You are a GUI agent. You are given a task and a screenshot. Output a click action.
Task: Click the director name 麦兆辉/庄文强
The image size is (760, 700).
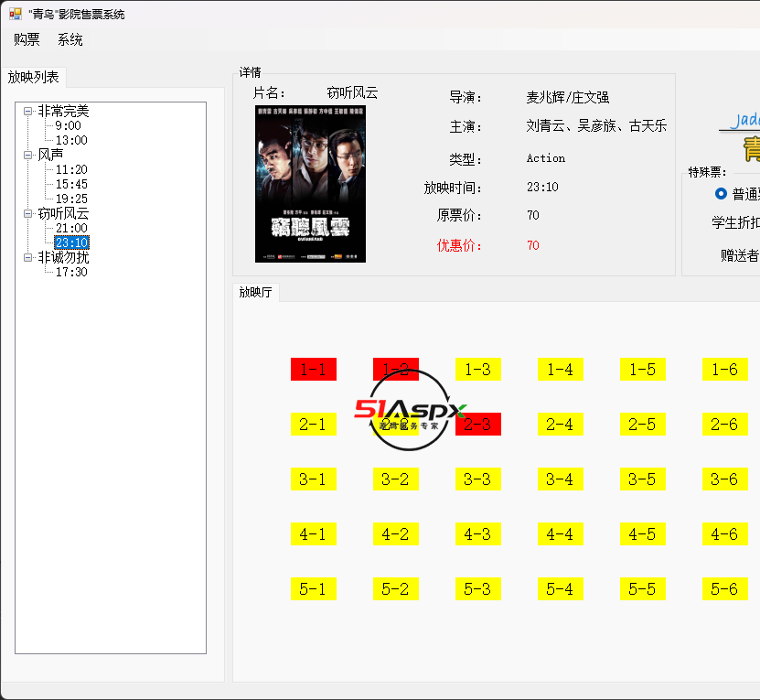click(568, 98)
